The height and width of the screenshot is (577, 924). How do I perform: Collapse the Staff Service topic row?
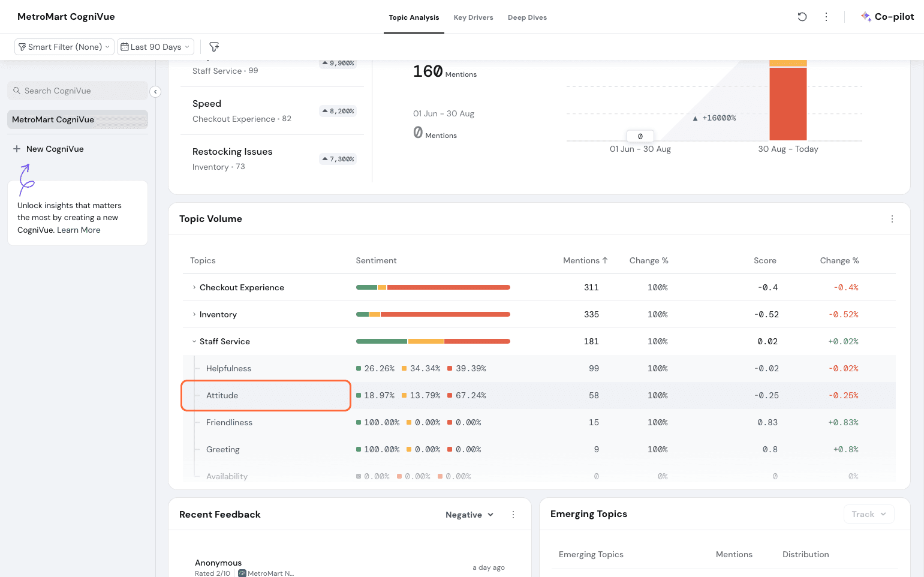194,341
